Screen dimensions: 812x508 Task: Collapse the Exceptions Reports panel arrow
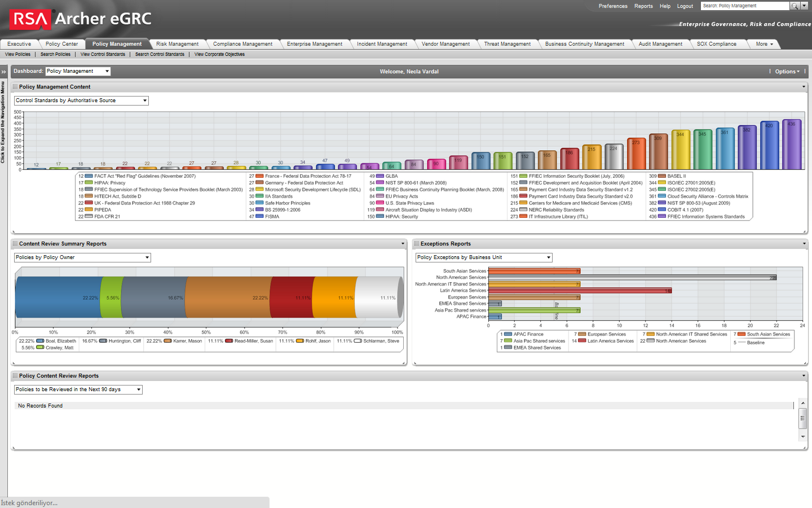pos(804,244)
